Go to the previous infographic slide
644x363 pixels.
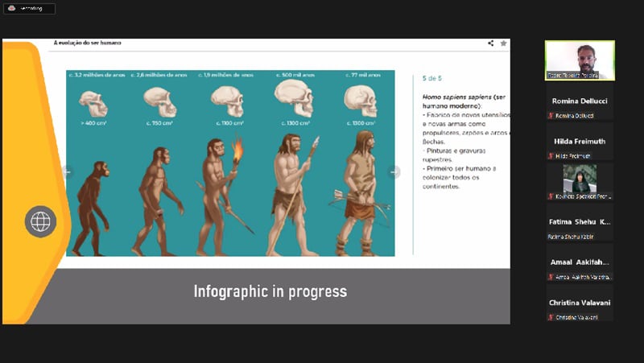(x=68, y=171)
